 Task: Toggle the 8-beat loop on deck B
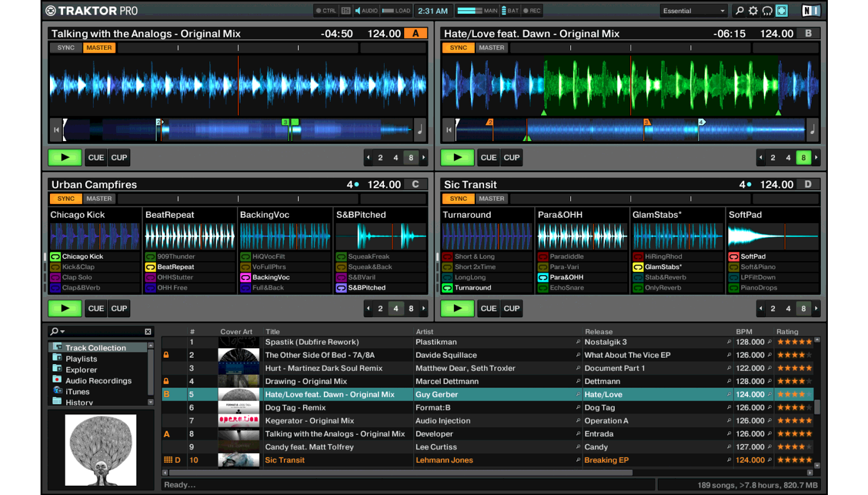click(x=803, y=158)
